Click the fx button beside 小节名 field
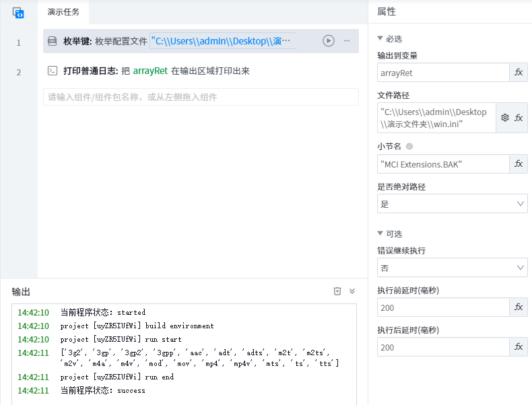Screen dimensions: 532x405 coord(519,164)
